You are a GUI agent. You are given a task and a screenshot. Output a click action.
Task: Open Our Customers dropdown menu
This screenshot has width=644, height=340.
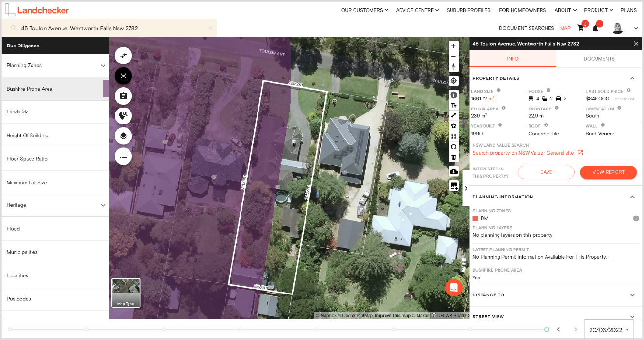tap(365, 10)
